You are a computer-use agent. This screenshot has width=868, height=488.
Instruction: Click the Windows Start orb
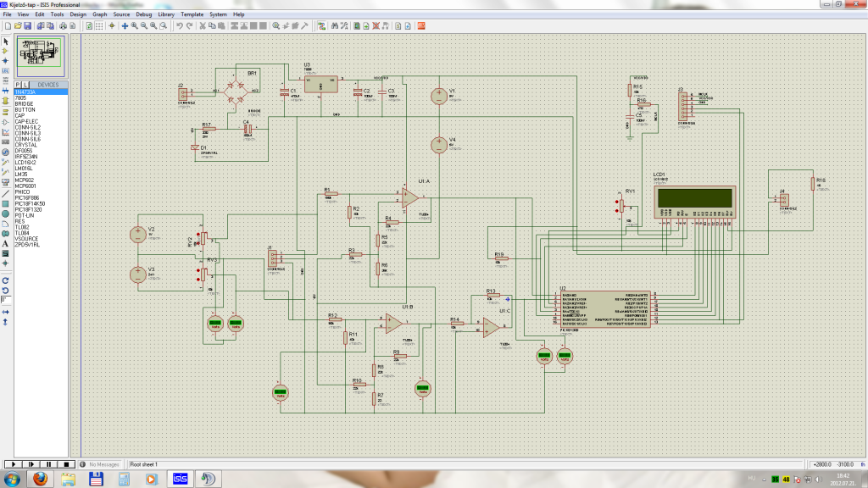point(12,479)
